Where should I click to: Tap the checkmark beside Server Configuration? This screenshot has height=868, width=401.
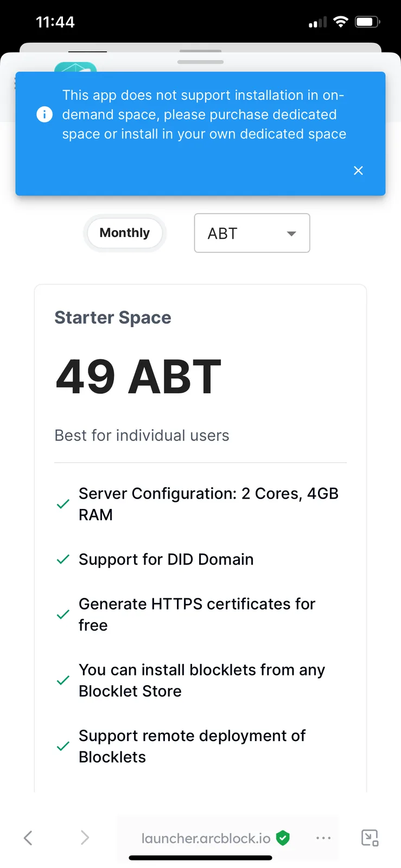coord(63,504)
